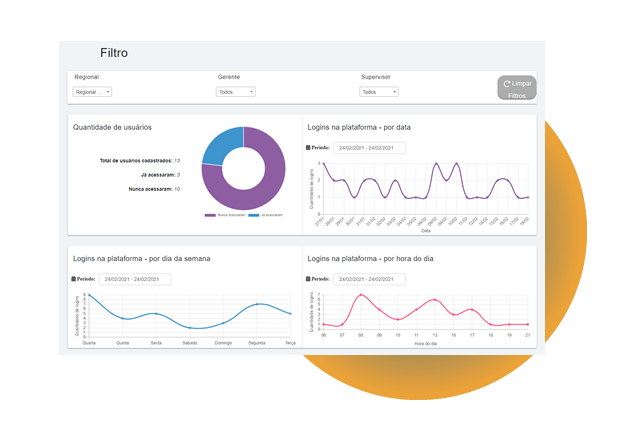Click the refresh icon in Limpar Filtros
Screen dimensions: 635x423
click(507, 84)
